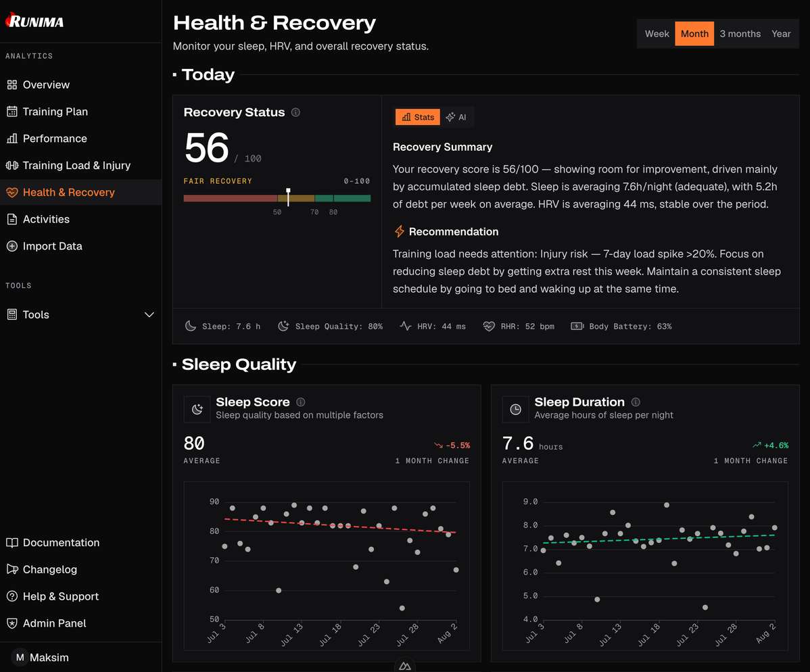Click info icon next to Sleep Score
Screen dimensions: 810x672
[301, 402]
